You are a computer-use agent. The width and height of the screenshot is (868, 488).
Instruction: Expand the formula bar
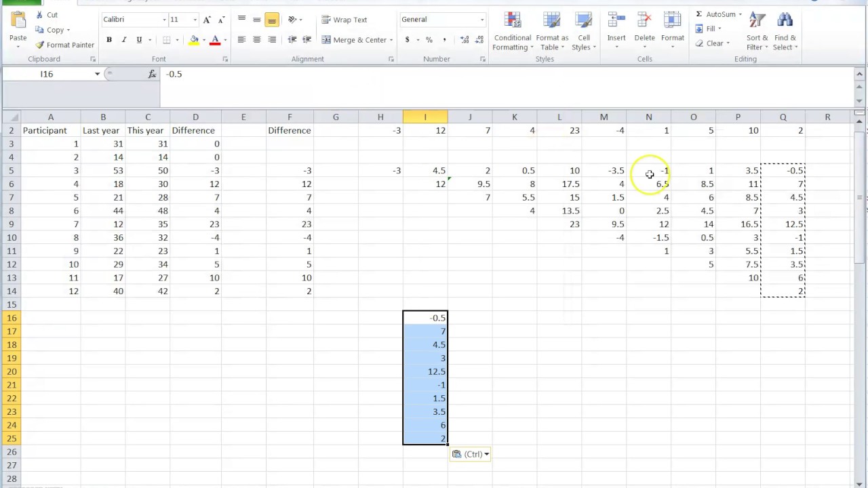click(x=861, y=74)
